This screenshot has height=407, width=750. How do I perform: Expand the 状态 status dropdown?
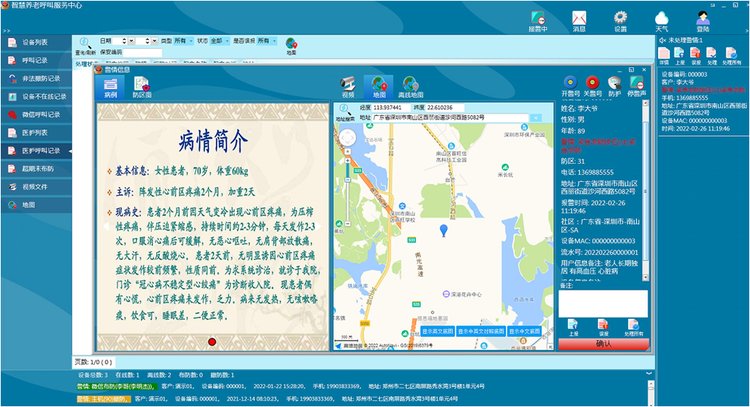click(x=226, y=41)
